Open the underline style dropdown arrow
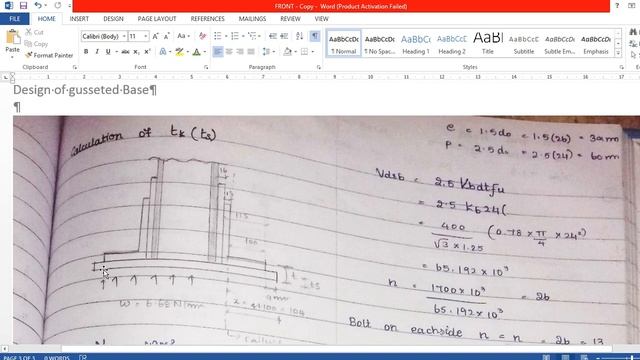Viewport: 640px width, 360px height. [x=116, y=52]
